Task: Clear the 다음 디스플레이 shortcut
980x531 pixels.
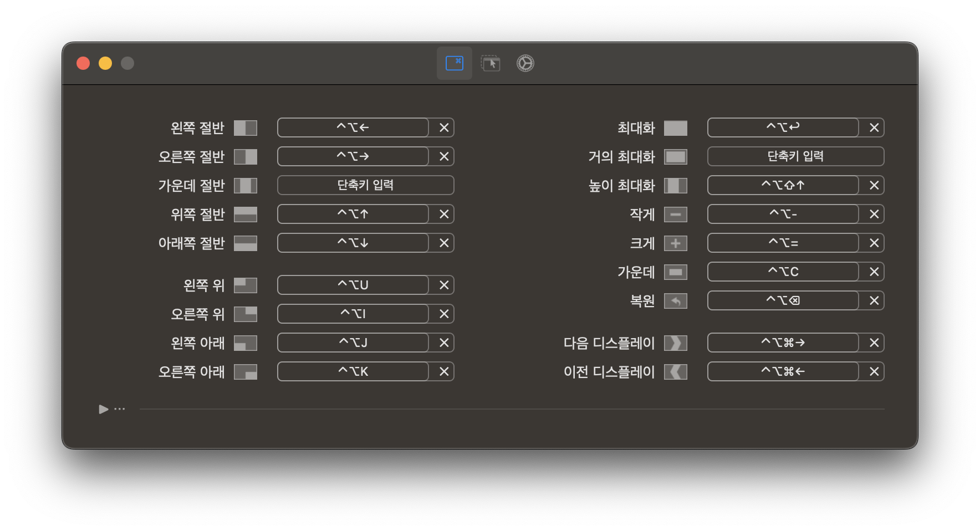Action: click(874, 343)
